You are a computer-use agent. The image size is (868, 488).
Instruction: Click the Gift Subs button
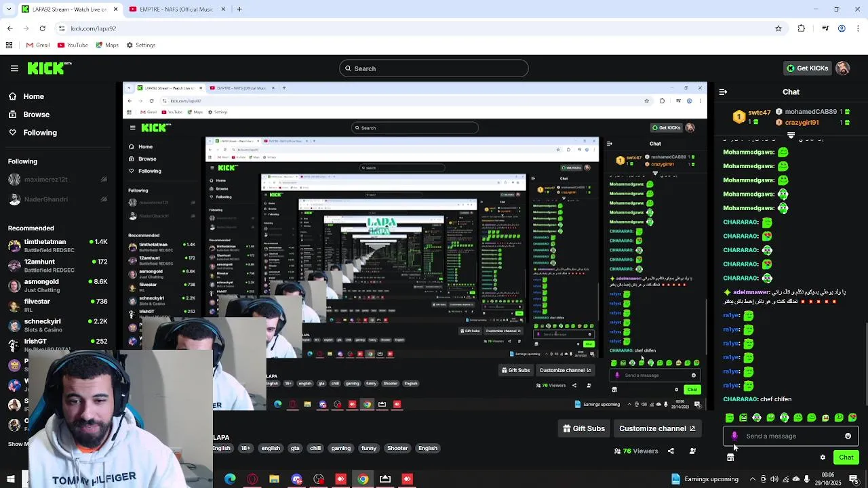(x=584, y=428)
